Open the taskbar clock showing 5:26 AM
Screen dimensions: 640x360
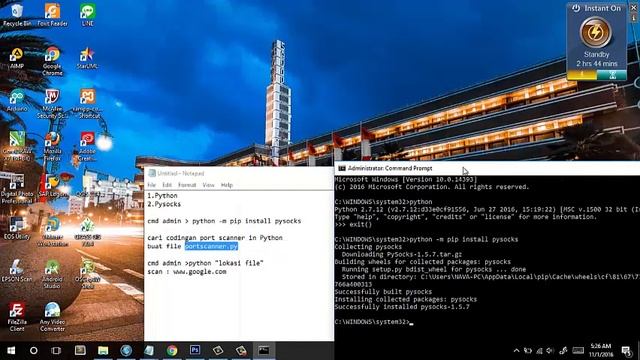coord(601,350)
